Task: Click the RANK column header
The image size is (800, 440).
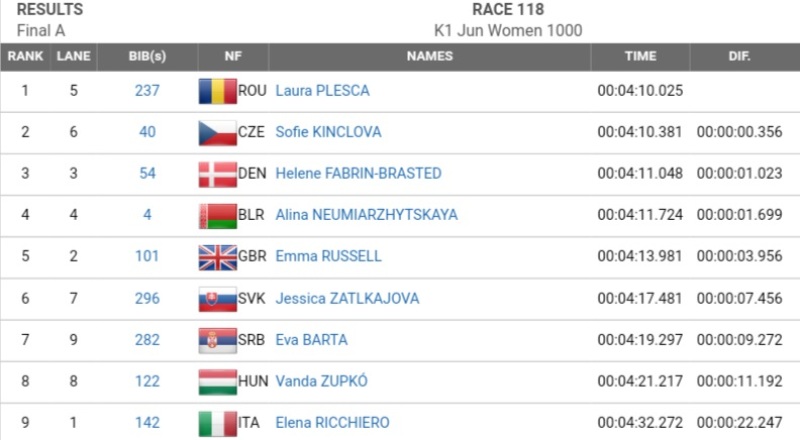Action: click(x=25, y=57)
